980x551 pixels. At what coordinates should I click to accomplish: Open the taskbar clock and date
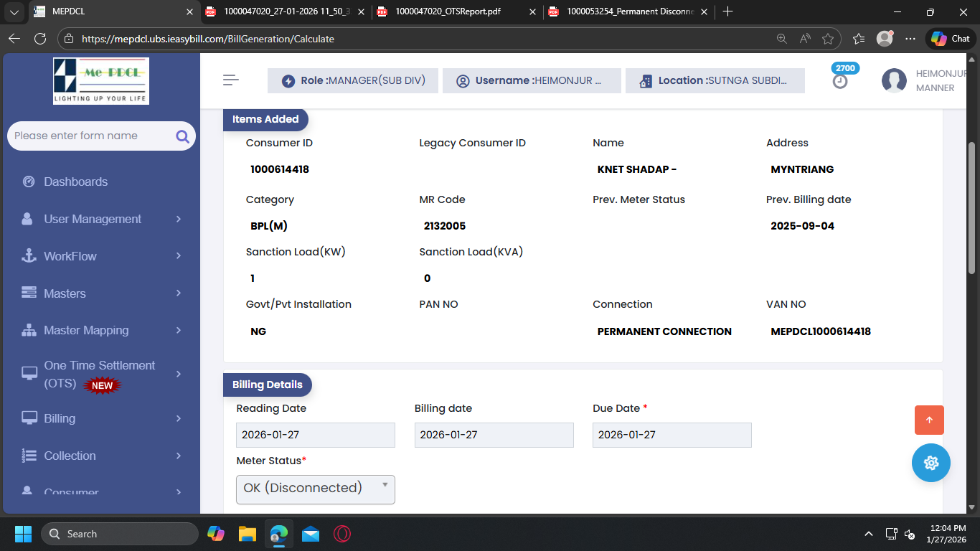coord(946,534)
